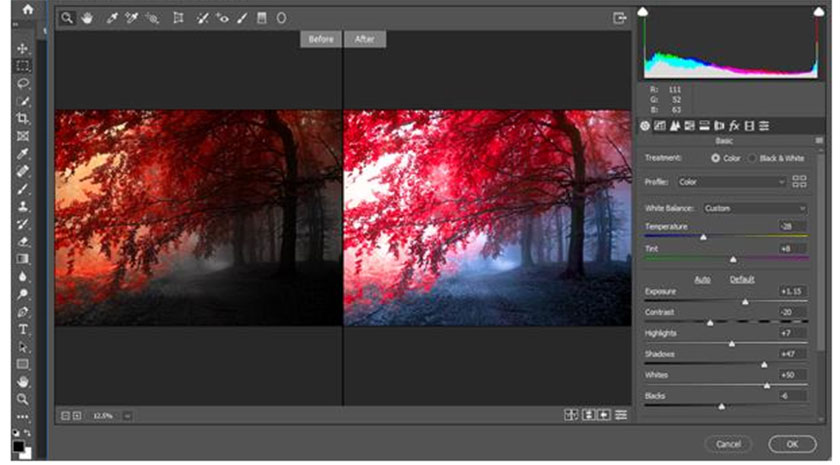The height and width of the screenshot is (465, 840).
Task: Click the Shadows slider handle
Action: click(x=764, y=365)
